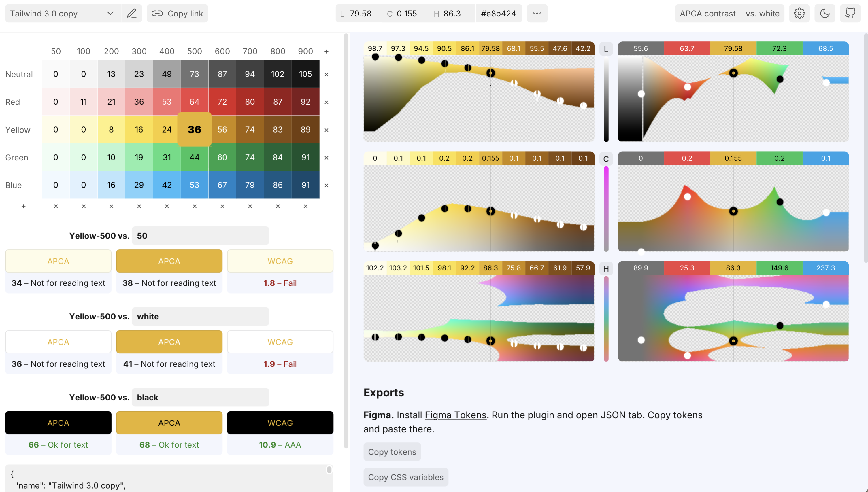The image size is (868, 492).
Task: Open the three-dots more options menu
Action: click(537, 14)
